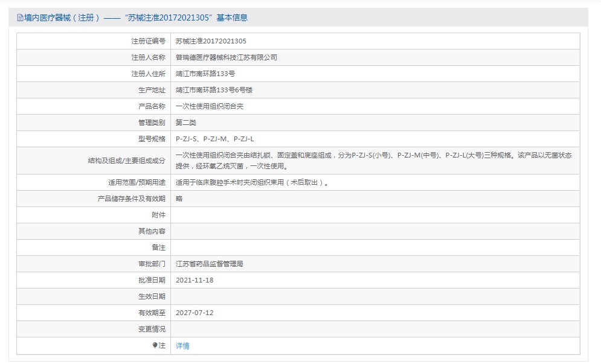Screen dimensions: 601x364
Task: Click the 备注 row label
Action: tap(159, 247)
